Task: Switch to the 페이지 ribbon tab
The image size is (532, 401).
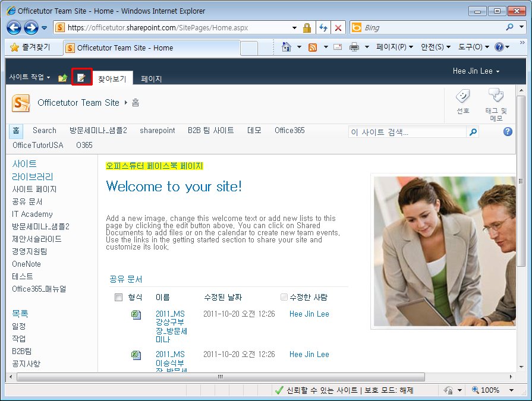Action: (x=152, y=79)
